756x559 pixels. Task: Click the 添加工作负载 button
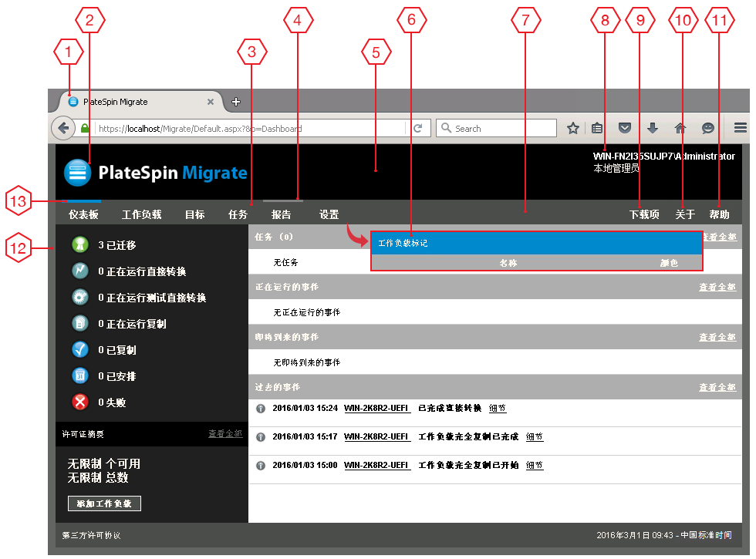tap(104, 504)
